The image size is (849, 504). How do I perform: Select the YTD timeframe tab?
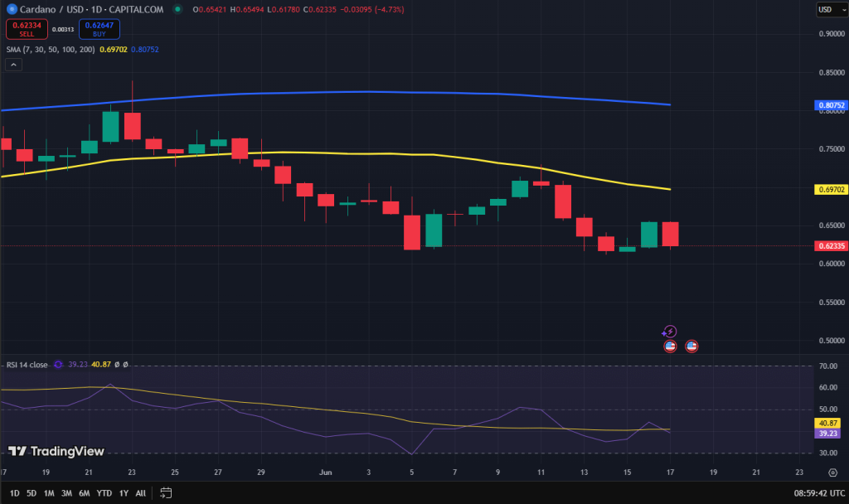coord(103,492)
